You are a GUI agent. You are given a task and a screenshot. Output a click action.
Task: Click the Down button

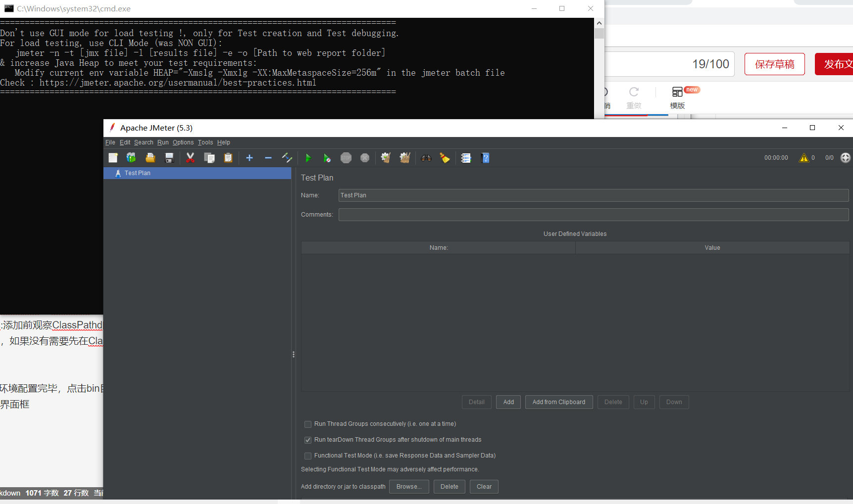point(674,402)
